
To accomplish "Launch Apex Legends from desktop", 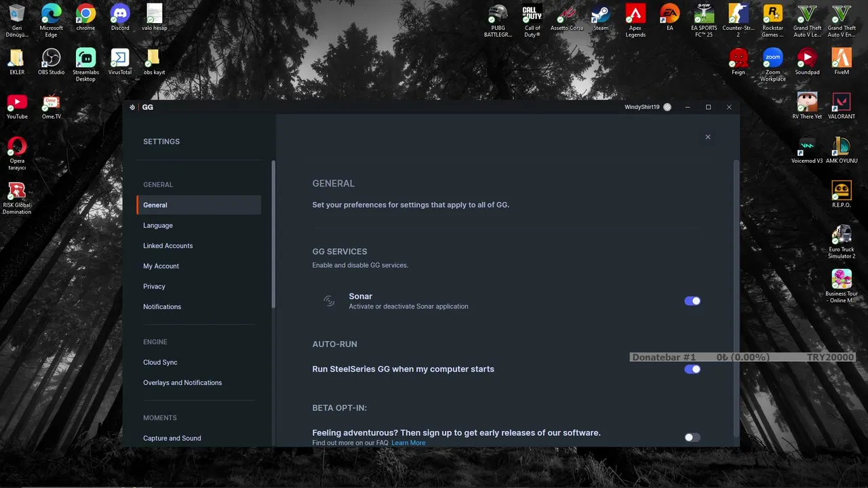I will (635, 14).
